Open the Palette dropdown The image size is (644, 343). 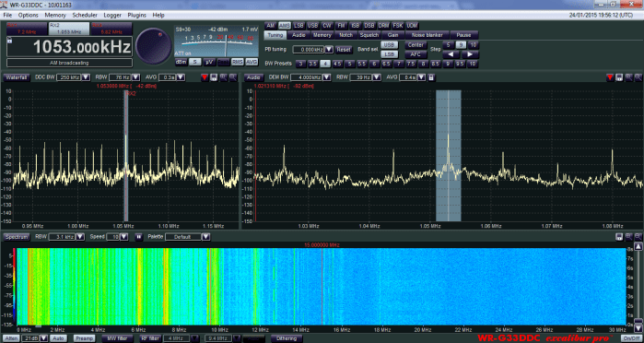click(205, 237)
